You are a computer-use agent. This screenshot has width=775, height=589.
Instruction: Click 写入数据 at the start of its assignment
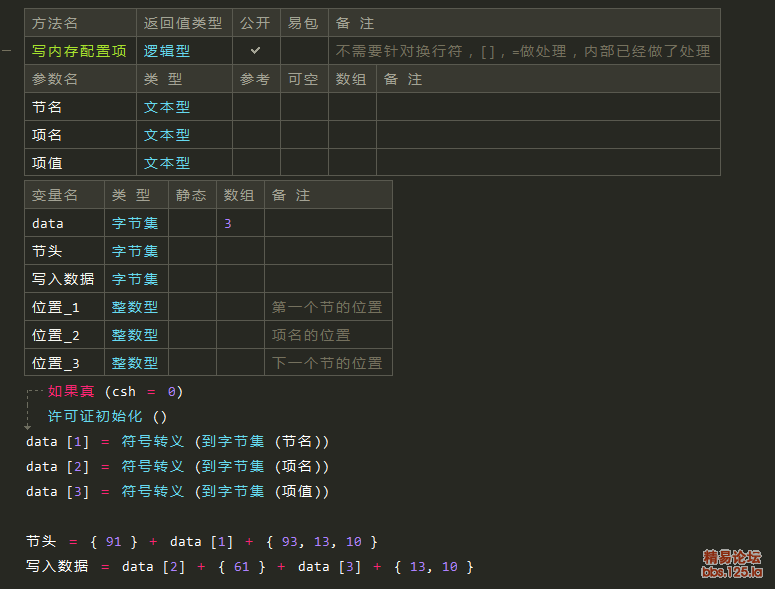tap(57, 566)
